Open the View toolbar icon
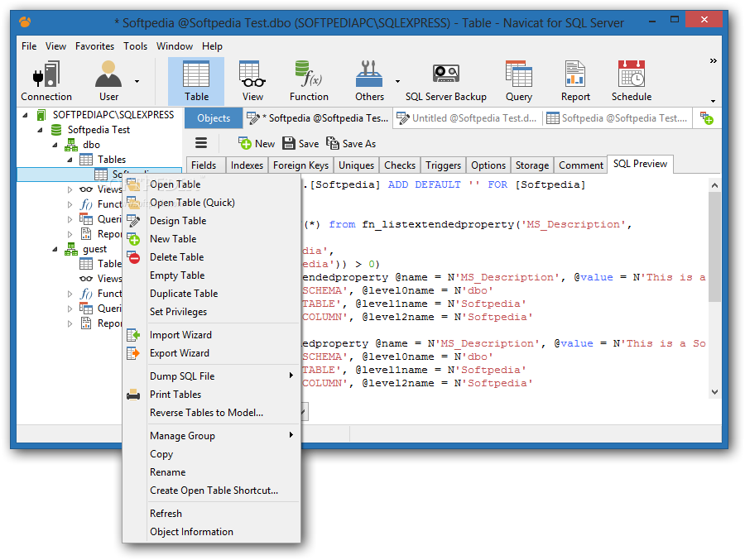This screenshot has height=560, width=745. tap(252, 81)
